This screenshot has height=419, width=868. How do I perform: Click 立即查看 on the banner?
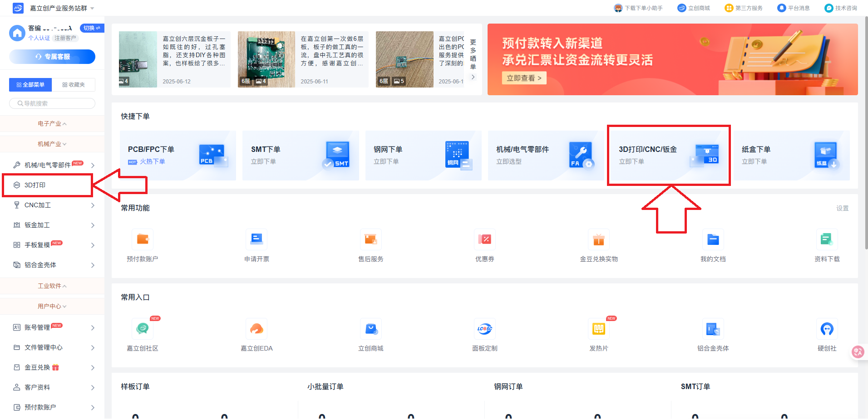click(x=524, y=78)
